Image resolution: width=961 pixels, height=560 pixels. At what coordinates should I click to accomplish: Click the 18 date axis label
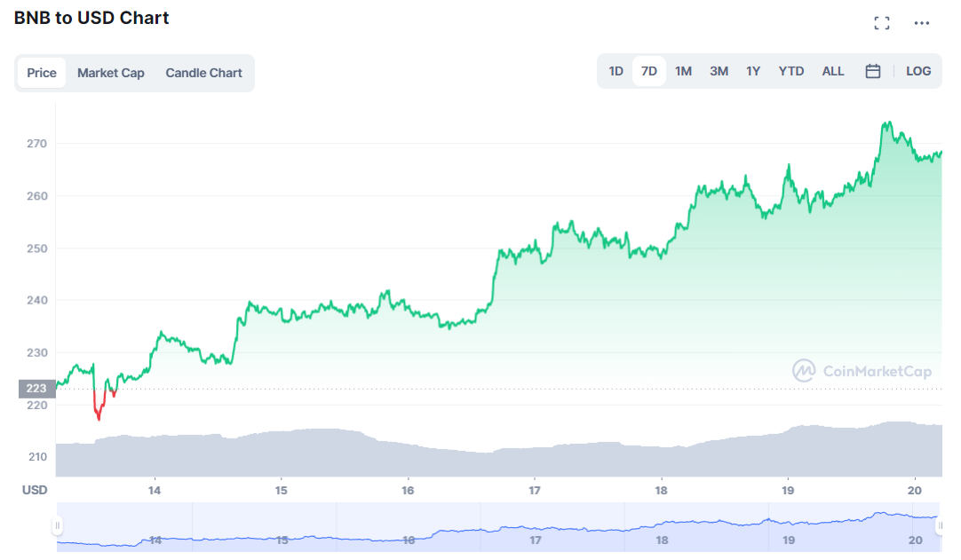pyautogui.click(x=661, y=490)
